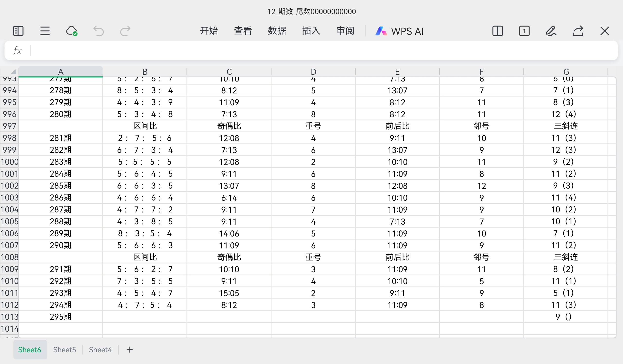Switch to Sheet5
This screenshot has width=623, height=364.
[x=64, y=349]
